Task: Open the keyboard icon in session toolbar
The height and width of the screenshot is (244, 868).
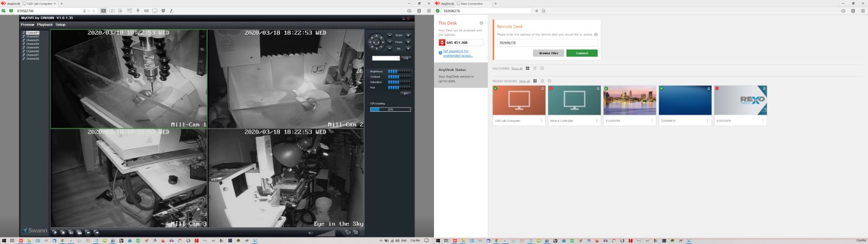Action: pos(146,11)
